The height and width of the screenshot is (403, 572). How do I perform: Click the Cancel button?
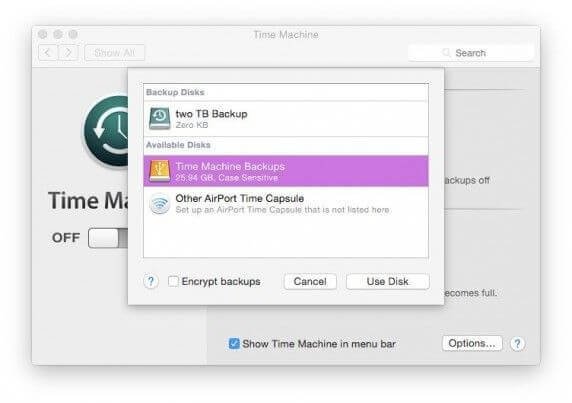pos(310,282)
